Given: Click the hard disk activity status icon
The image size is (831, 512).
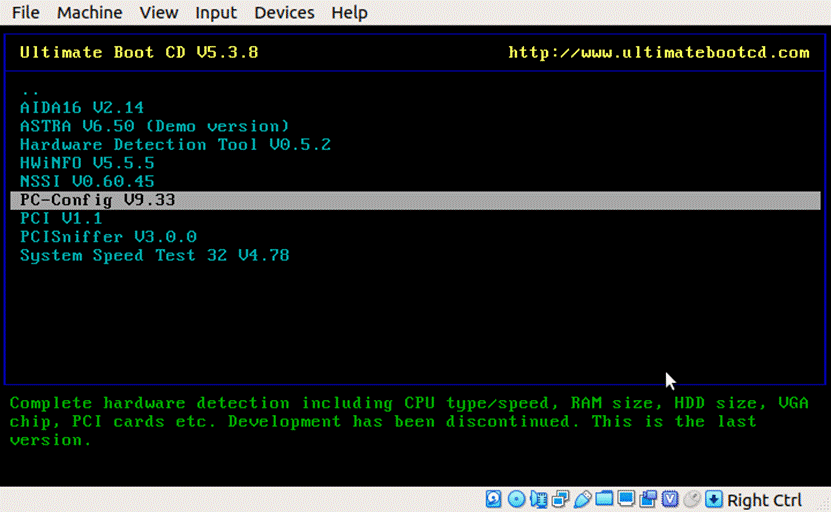Looking at the screenshot, I should [493, 499].
